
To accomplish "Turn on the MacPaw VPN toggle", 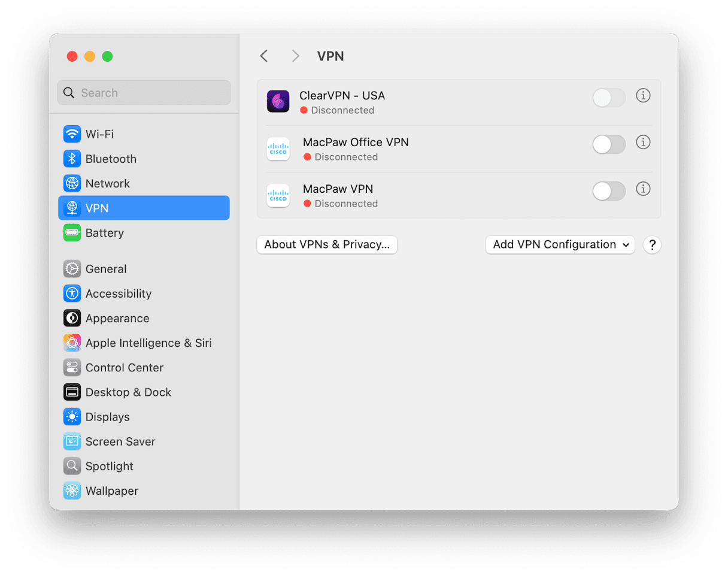I will tap(609, 191).
